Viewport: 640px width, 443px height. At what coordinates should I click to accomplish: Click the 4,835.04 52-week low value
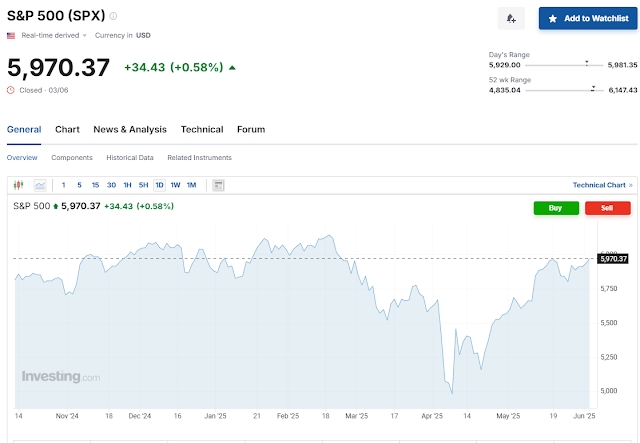point(504,90)
